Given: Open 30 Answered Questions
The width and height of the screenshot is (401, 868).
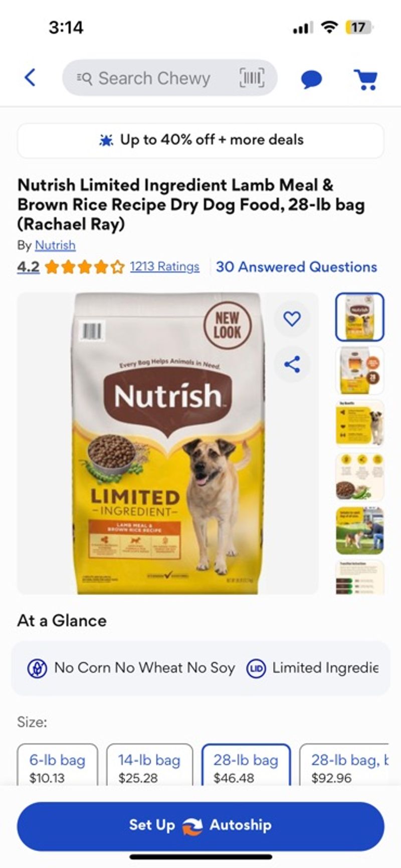Looking at the screenshot, I should coord(296,266).
